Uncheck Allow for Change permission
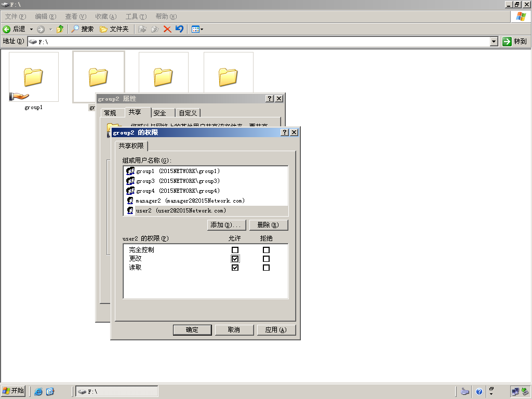Viewport: 532px width, 399px height. tap(235, 259)
